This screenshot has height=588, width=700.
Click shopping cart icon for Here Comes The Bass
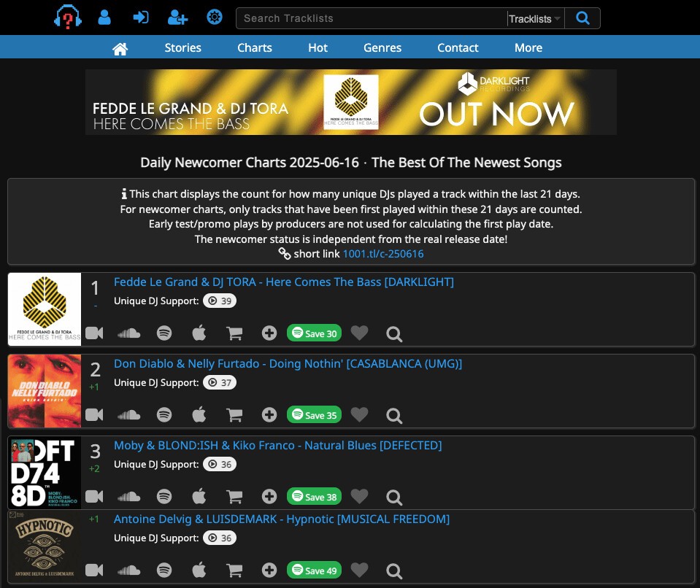(234, 333)
